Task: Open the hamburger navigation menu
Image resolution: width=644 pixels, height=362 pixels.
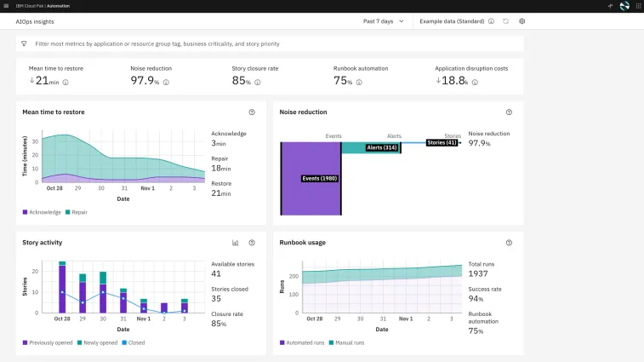Action: tap(7, 6)
